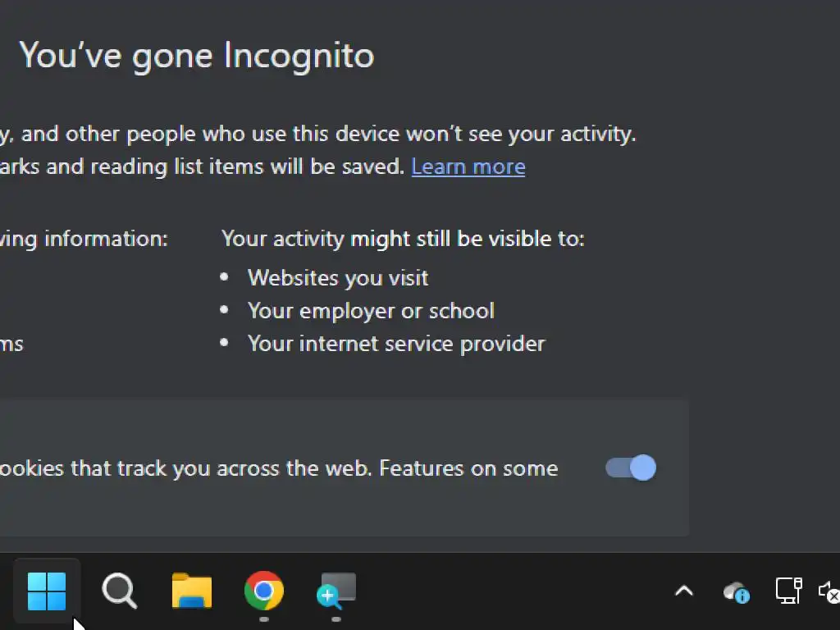This screenshot has width=840, height=630.
Task: Toggle the third-party cookie blocking switch
Action: click(631, 468)
